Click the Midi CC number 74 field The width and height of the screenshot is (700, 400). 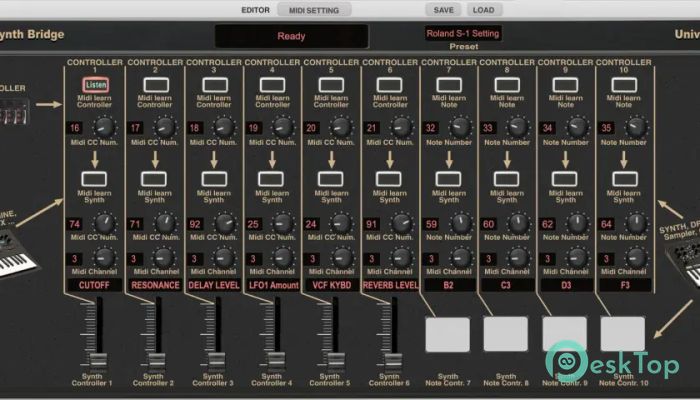(76, 225)
